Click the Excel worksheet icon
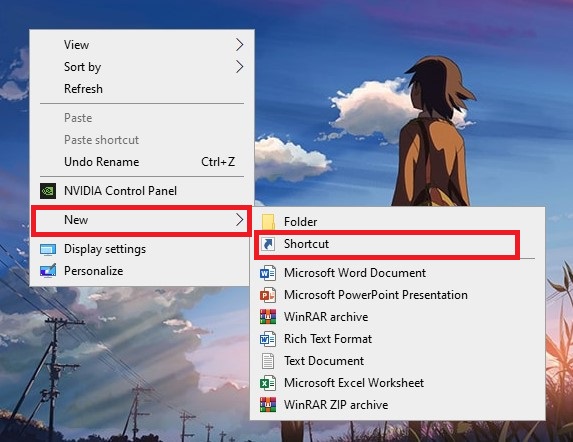 (268, 383)
